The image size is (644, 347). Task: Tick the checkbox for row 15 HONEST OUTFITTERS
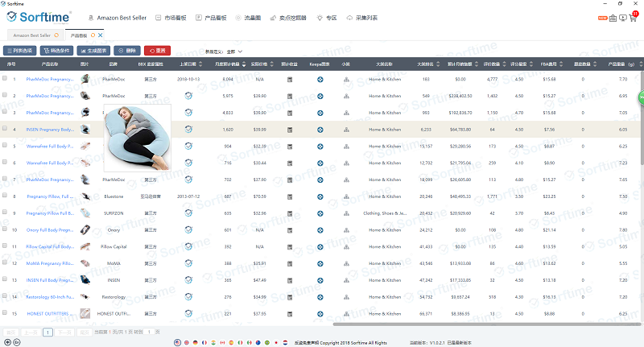click(x=5, y=312)
